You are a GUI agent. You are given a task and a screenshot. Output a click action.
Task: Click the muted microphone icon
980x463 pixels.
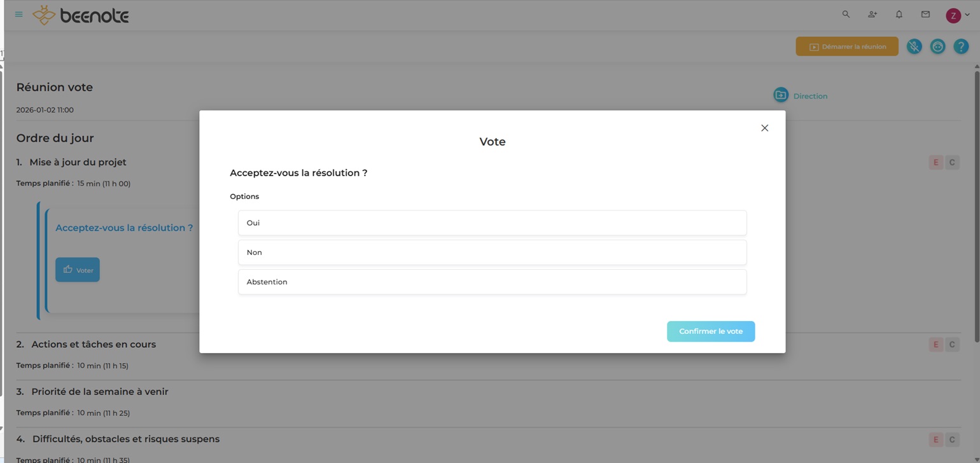(914, 46)
